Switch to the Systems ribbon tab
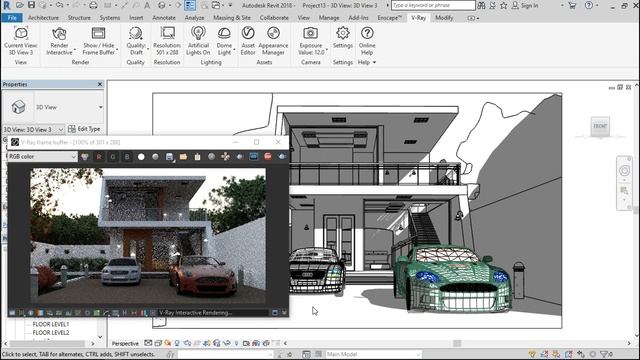This screenshot has width=640, height=360. click(x=110, y=18)
